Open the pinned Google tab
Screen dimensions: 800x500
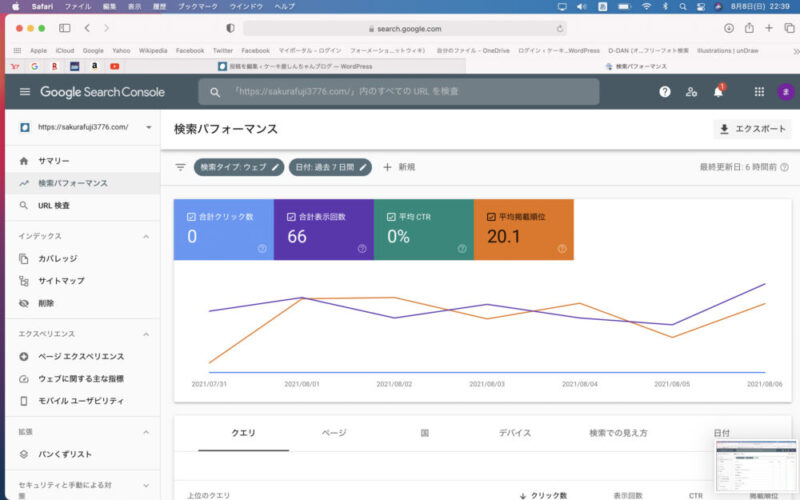tap(35, 66)
